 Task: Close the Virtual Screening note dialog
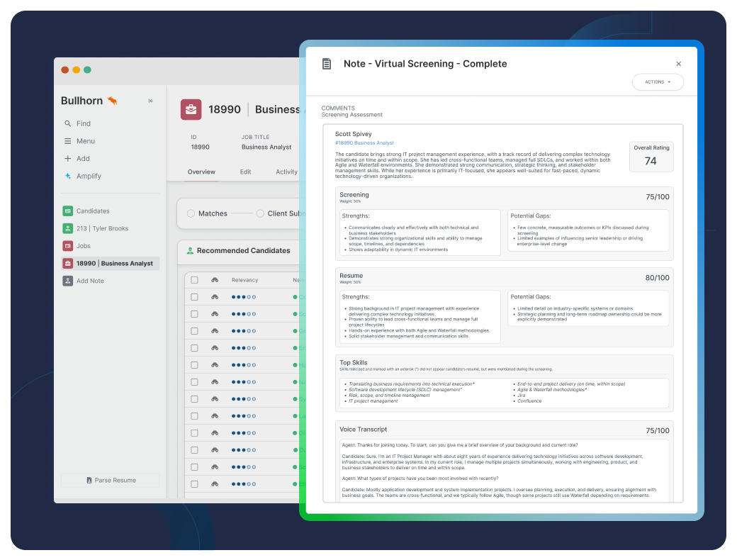click(x=679, y=64)
